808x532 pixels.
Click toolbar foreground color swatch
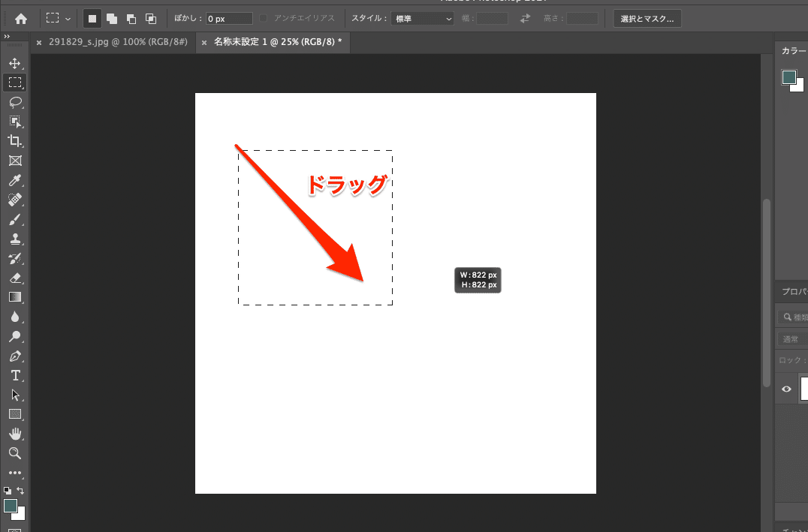click(x=10, y=506)
